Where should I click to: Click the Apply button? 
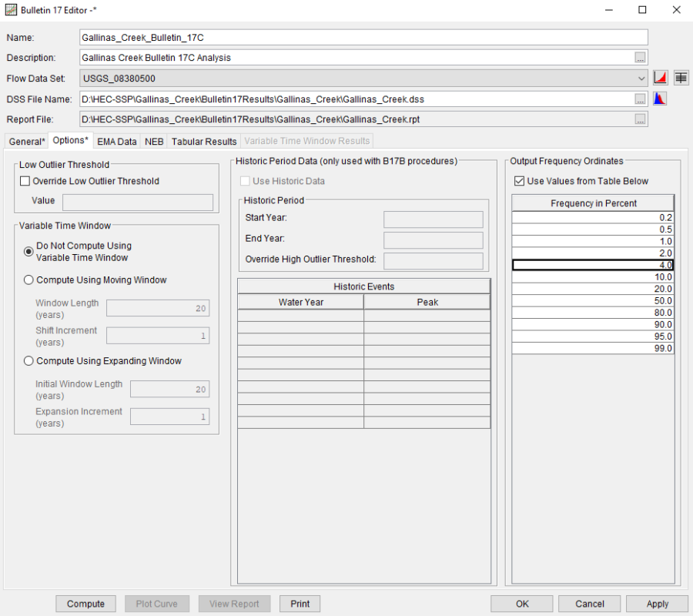point(657,604)
